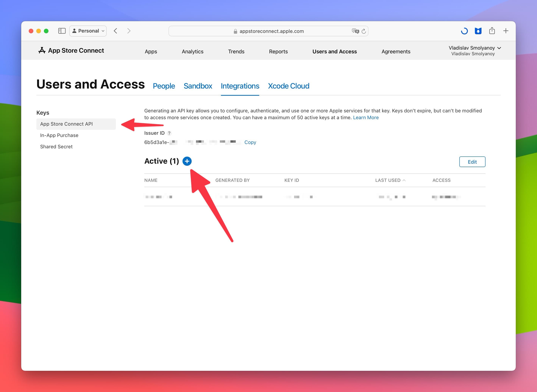Viewport: 537px width, 392px height.
Task: Click the Edit button
Action: pyautogui.click(x=472, y=162)
